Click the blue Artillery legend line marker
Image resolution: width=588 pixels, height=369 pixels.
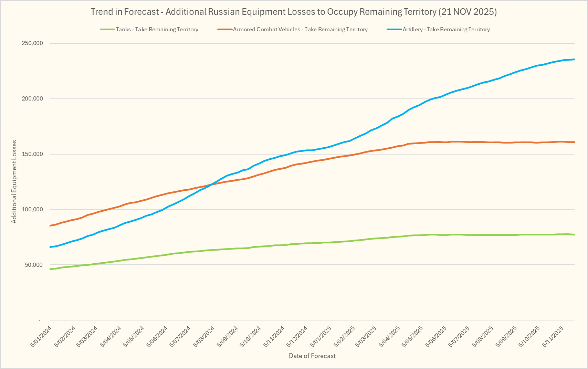coord(394,30)
